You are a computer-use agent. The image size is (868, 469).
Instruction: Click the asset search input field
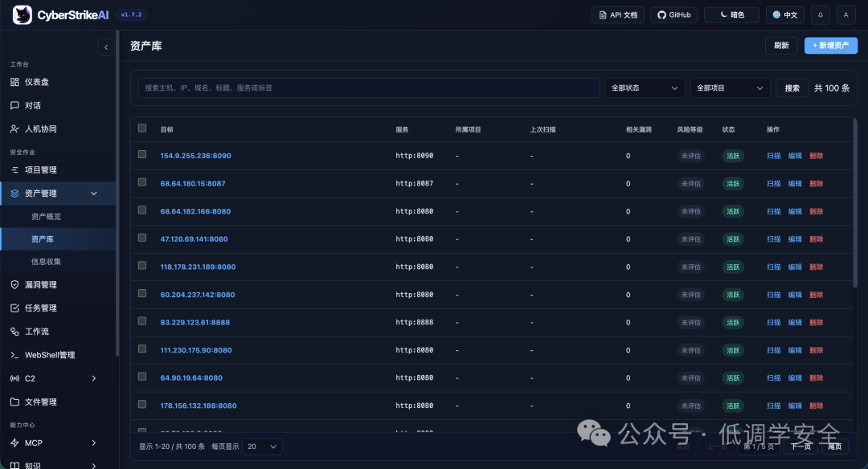click(x=369, y=88)
